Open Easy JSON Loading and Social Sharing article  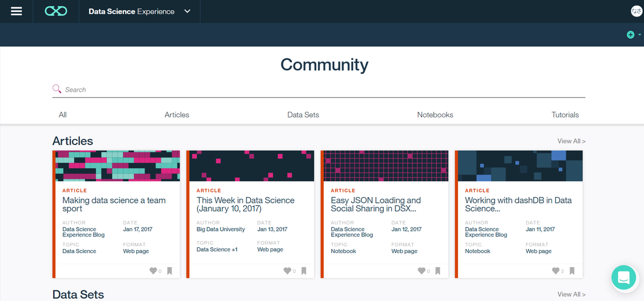(x=375, y=204)
